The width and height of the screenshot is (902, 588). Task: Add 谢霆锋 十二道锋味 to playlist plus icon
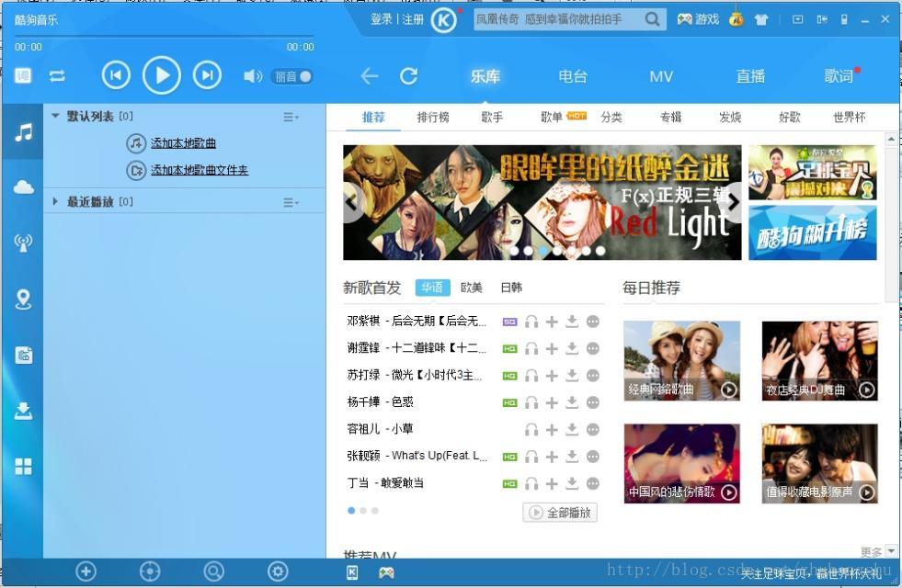(x=552, y=348)
